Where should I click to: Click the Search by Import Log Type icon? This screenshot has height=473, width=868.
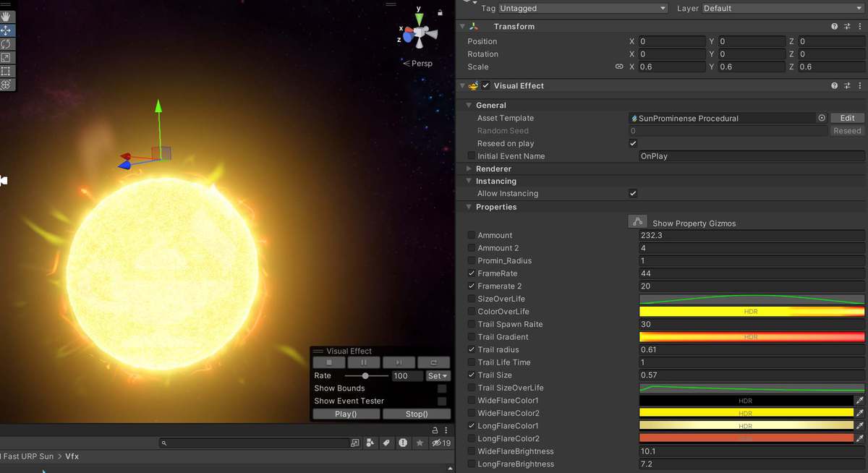tap(403, 443)
